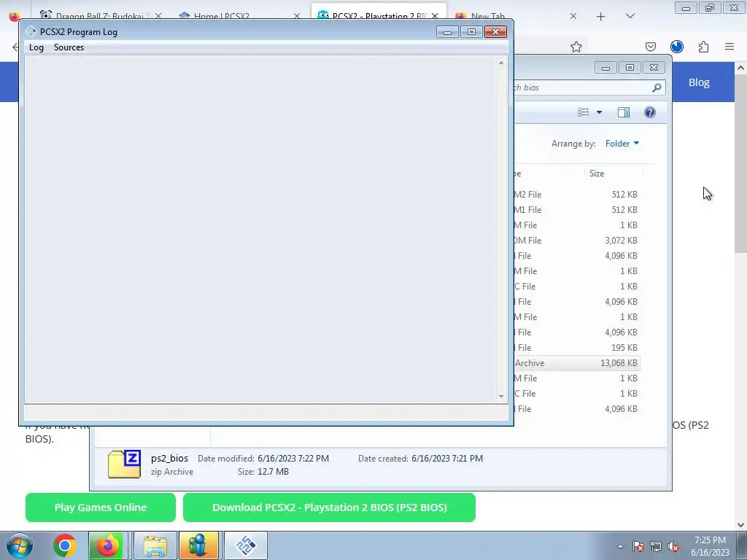This screenshot has width=747, height=560.
Task: Click the Date created value 6/16/2023 7:21 PM
Action: pos(447,459)
